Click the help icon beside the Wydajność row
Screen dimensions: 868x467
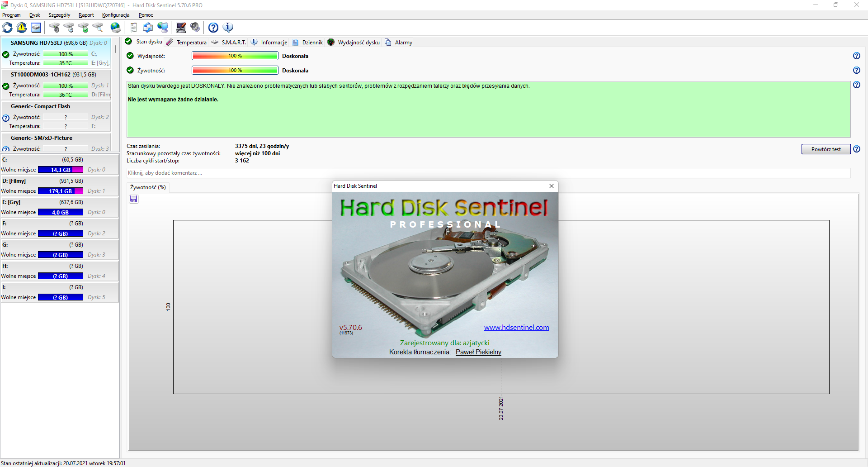pos(857,56)
